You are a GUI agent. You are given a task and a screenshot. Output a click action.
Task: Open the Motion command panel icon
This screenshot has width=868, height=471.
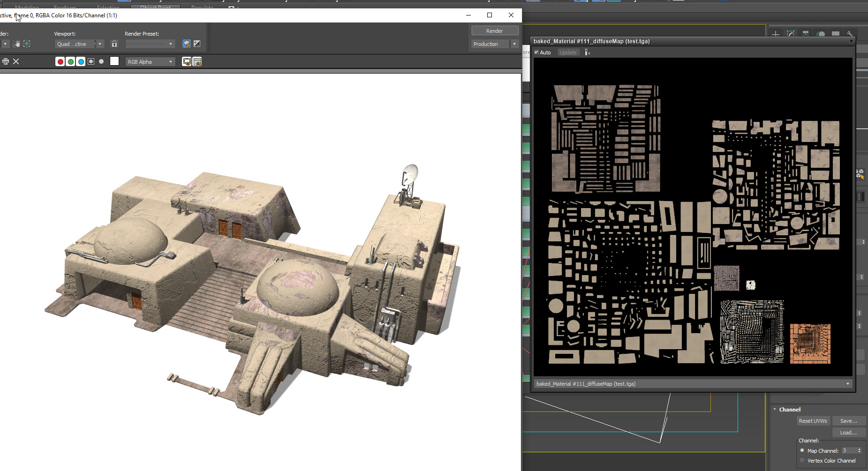click(821, 34)
